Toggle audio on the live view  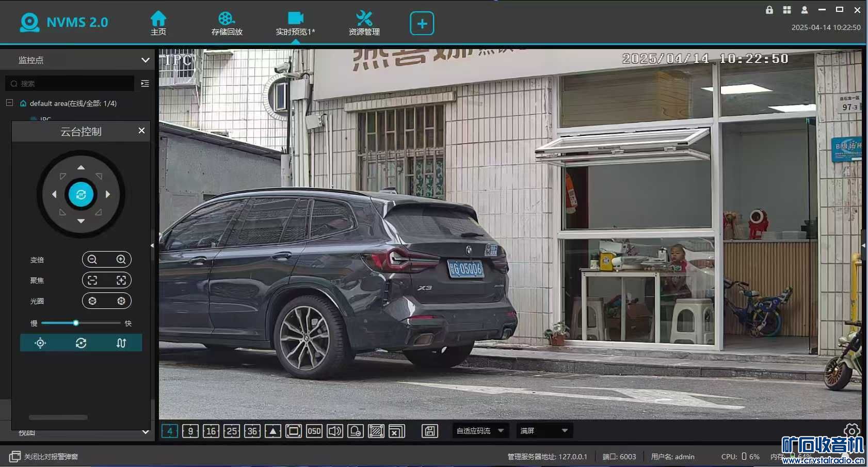(335, 431)
